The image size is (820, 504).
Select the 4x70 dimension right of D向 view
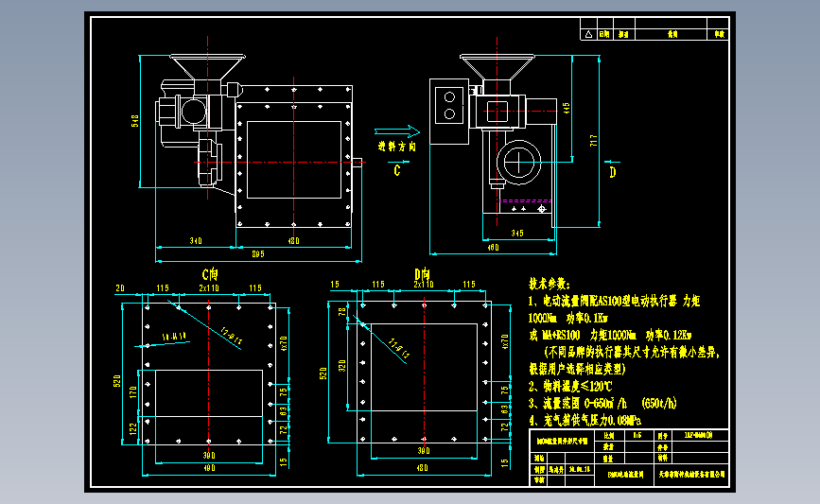(505, 342)
